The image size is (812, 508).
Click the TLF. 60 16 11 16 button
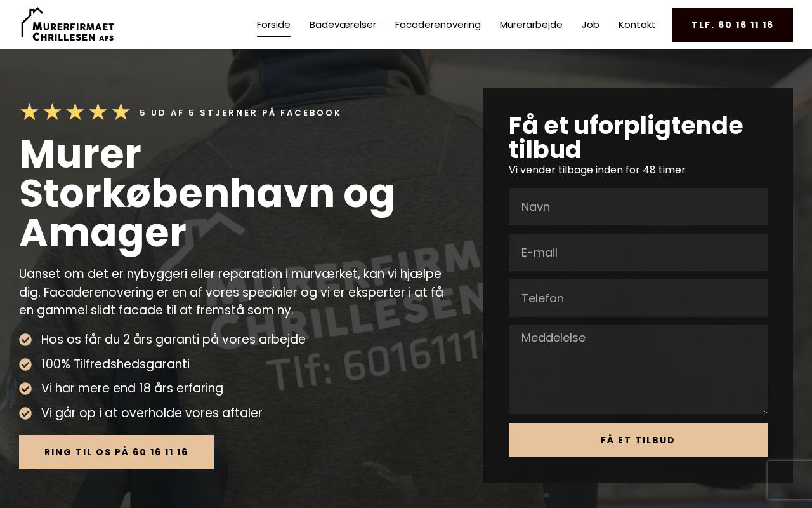(x=733, y=25)
